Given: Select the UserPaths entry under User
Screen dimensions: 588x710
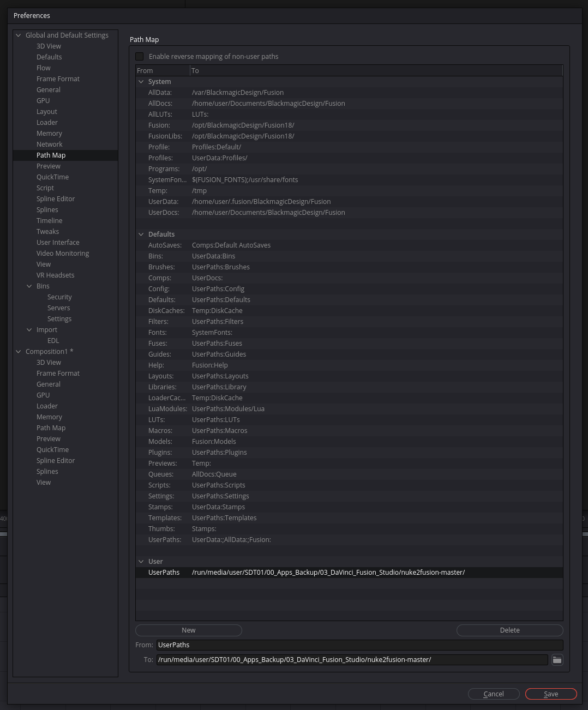Looking at the screenshot, I should point(164,573).
